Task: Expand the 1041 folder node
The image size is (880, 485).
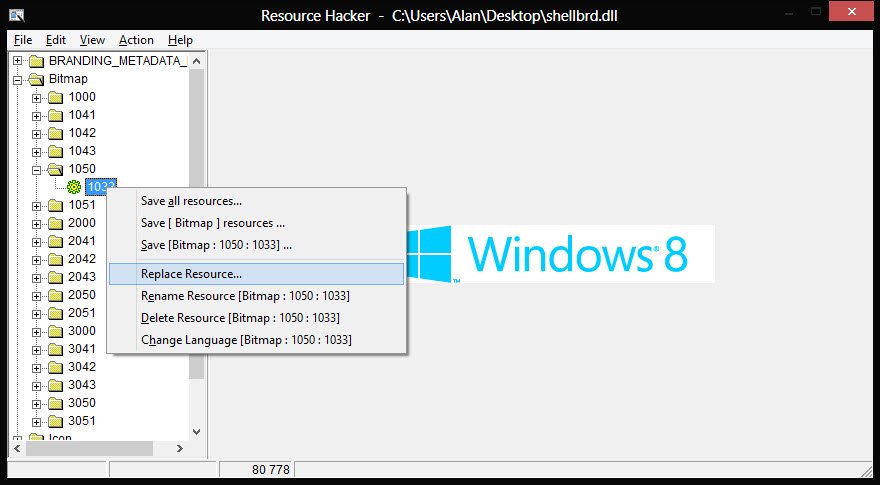Action: (x=36, y=116)
